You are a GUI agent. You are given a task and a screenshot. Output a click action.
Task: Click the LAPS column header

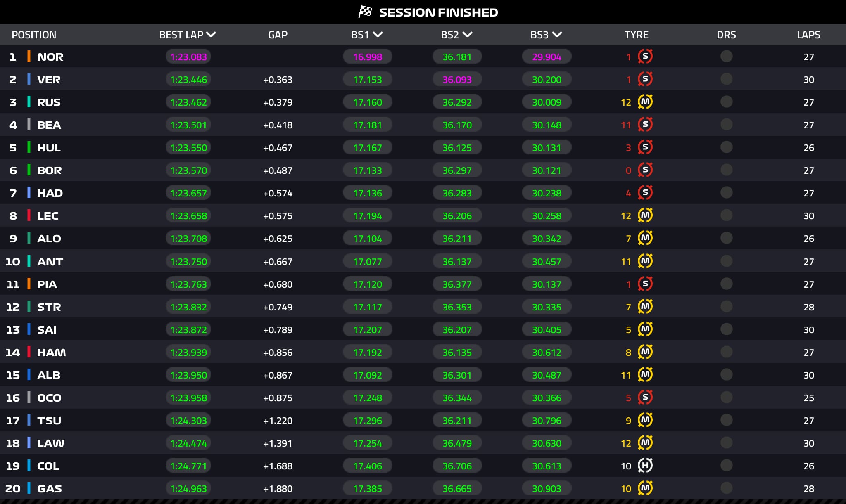coord(808,35)
